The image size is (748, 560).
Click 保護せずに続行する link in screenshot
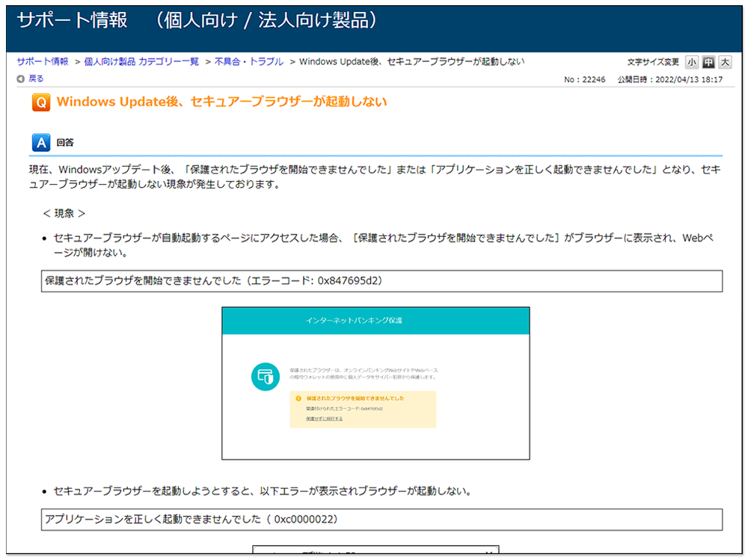(325, 419)
